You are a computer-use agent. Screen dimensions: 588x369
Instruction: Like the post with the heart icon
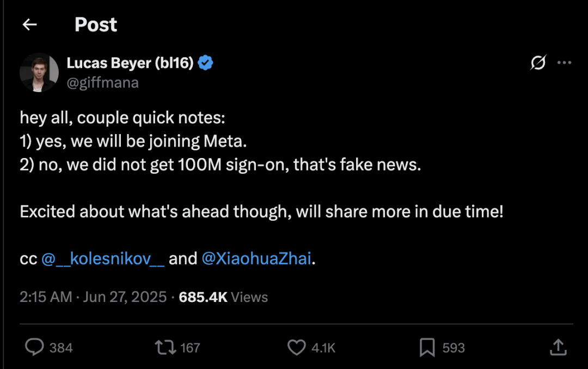click(296, 348)
